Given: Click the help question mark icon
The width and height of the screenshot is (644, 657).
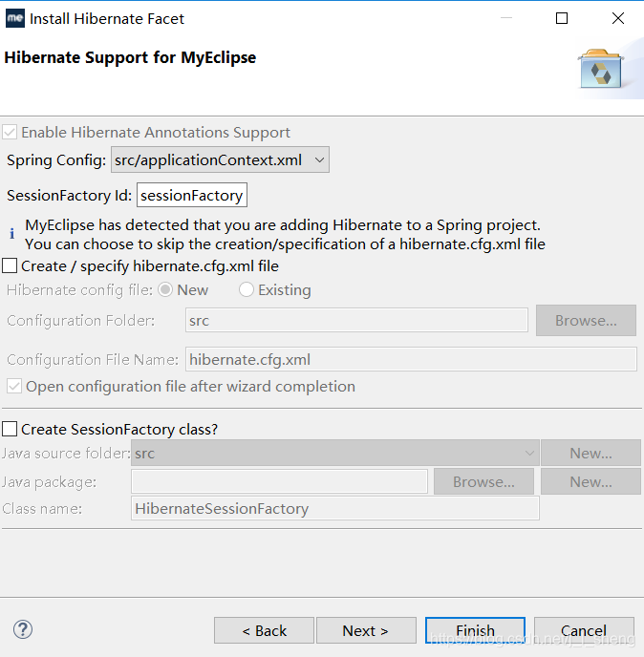Looking at the screenshot, I should (23, 629).
